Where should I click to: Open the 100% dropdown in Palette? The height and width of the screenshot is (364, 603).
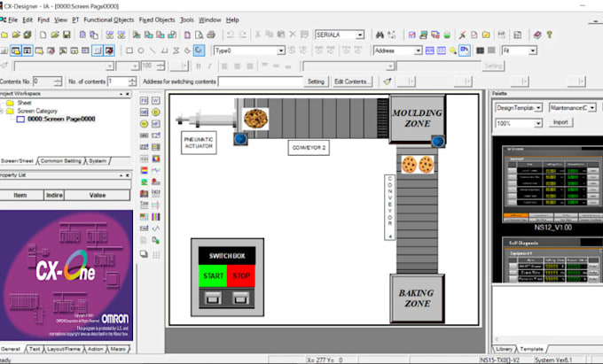click(x=538, y=123)
